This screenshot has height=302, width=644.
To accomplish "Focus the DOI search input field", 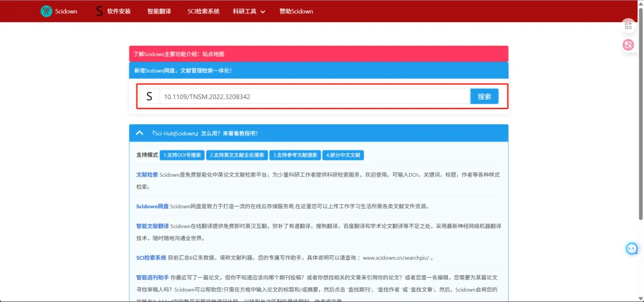I will pos(315,97).
